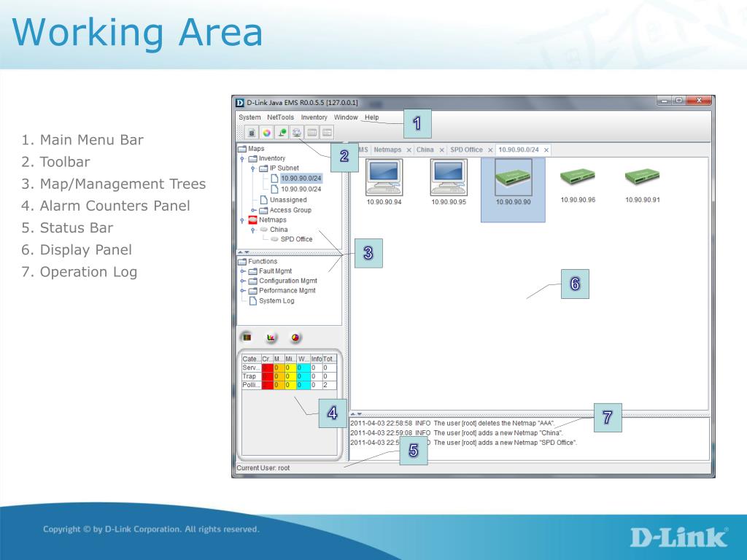The image size is (747, 560).
Task: Click the System Log document icon
Action: point(253,300)
